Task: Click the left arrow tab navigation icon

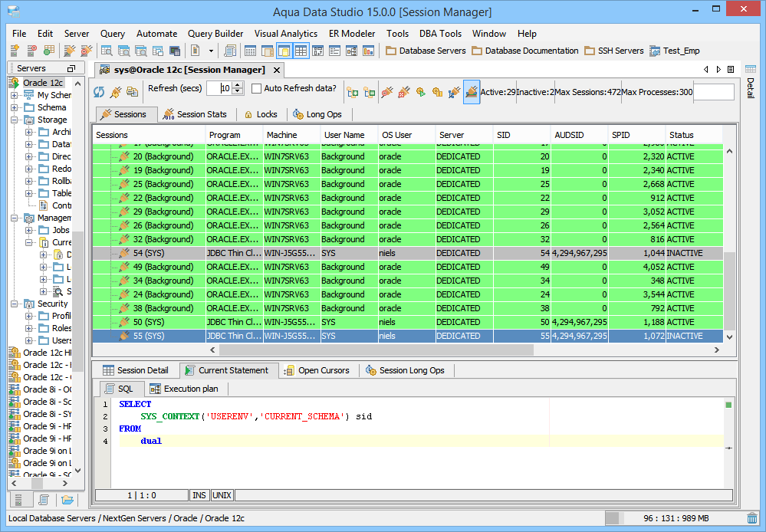Action: [x=706, y=69]
